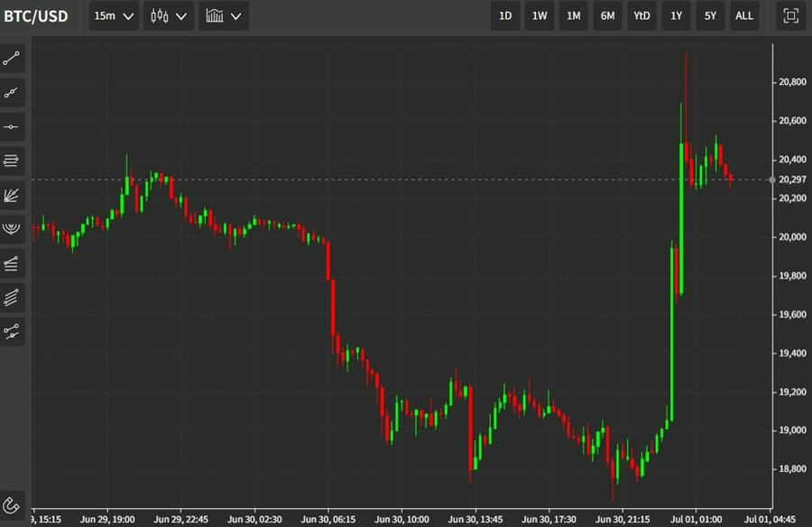Open the indicators dropdown

pyautogui.click(x=224, y=15)
